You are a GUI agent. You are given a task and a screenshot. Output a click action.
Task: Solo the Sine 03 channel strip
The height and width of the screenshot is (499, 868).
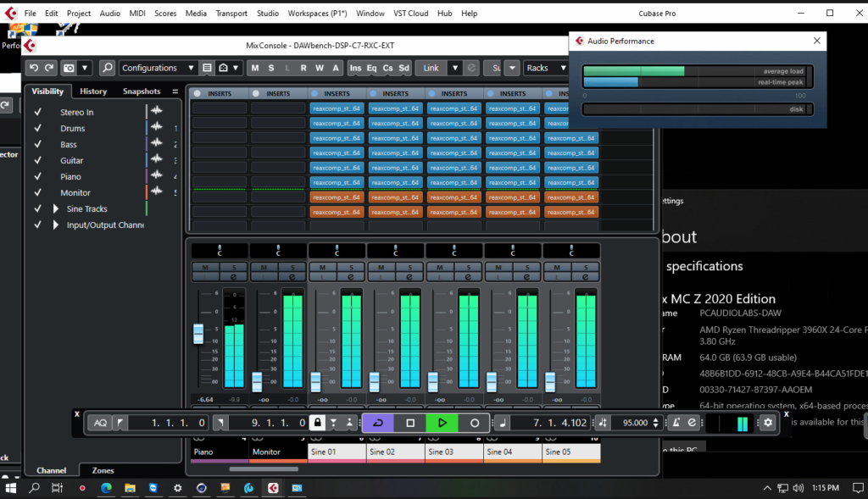(x=468, y=268)
